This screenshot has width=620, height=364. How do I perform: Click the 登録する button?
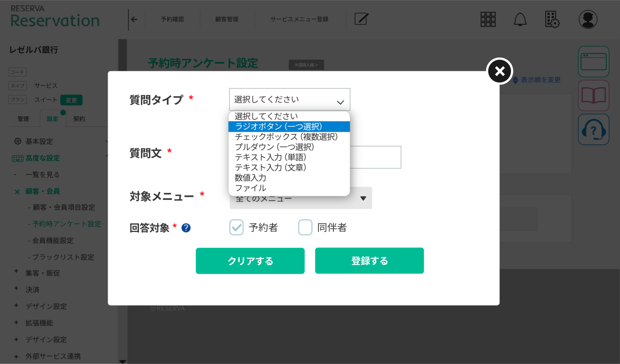pyautogui.click(x=369, y=261)
